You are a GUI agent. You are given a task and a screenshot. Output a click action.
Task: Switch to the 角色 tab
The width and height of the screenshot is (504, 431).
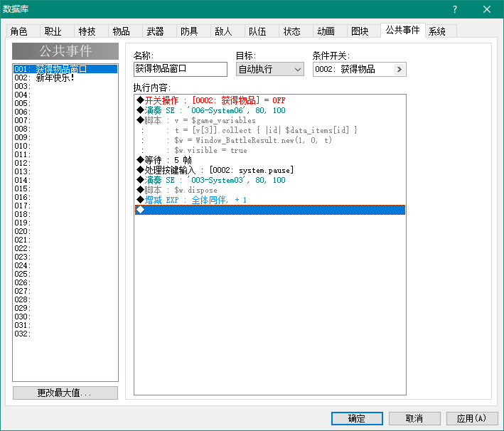pos(23,31)
